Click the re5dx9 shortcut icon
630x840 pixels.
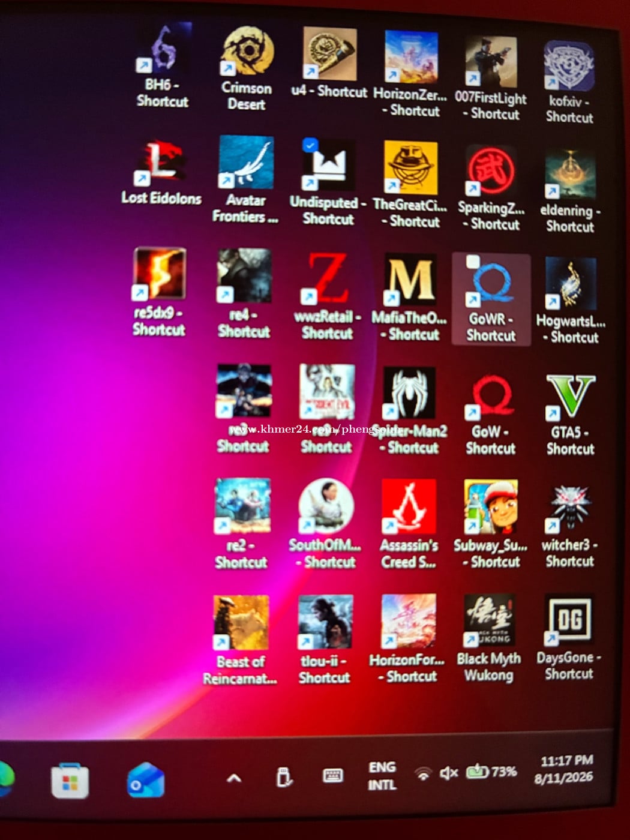click(159, 273)
